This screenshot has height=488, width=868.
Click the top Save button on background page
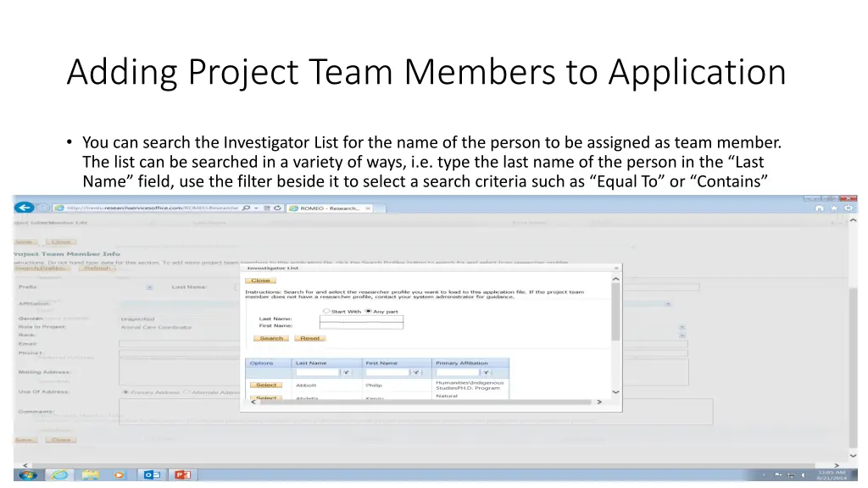[25, 241]
